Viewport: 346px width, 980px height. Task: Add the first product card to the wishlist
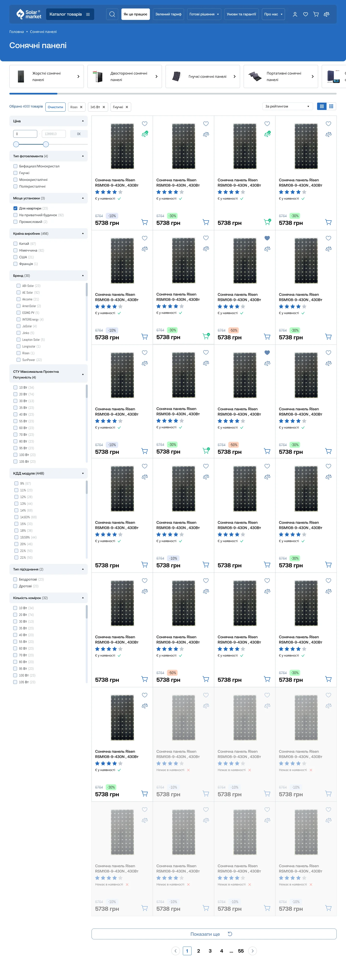tap(144, 124)
